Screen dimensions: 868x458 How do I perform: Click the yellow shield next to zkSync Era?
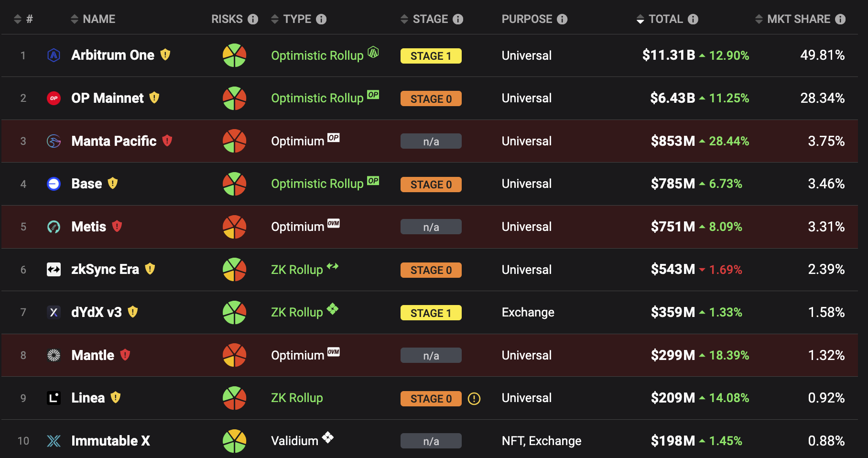150,269
